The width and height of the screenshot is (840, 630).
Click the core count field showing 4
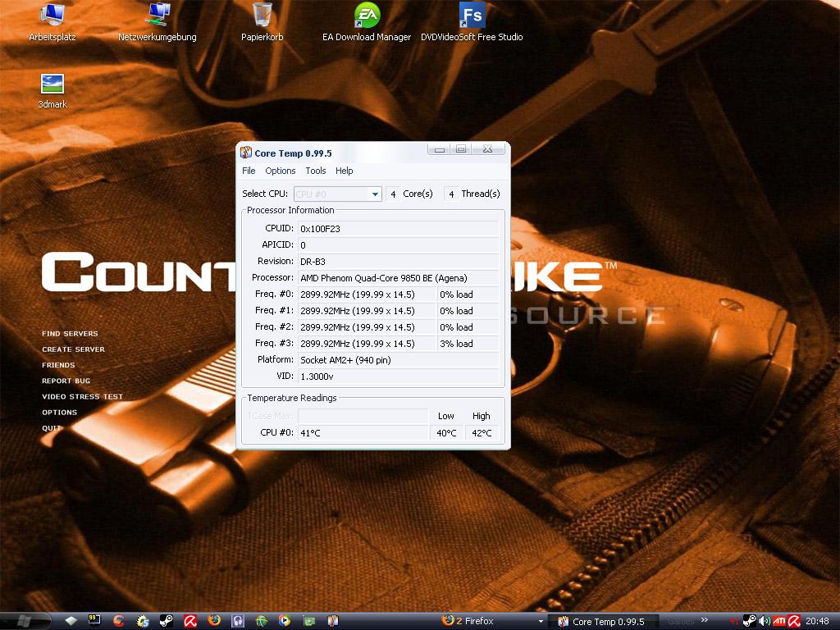point(393,194)
